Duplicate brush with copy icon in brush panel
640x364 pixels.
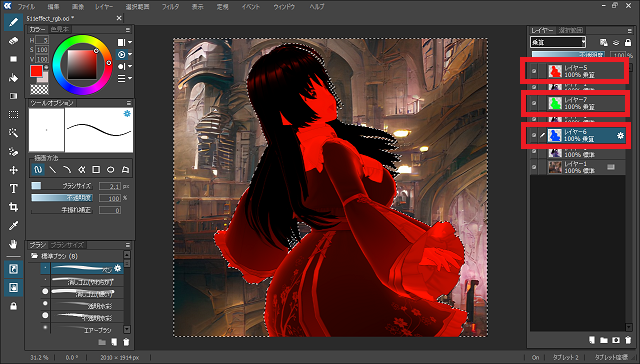[x=114, y=342]
